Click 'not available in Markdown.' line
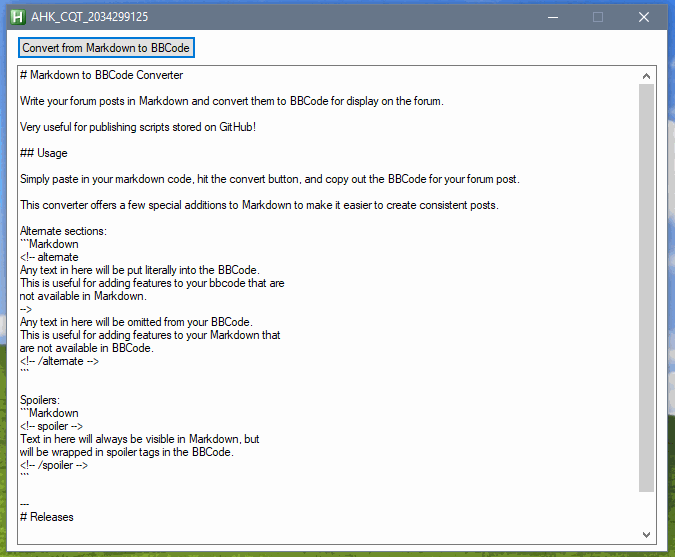 (x=83, y=296)
